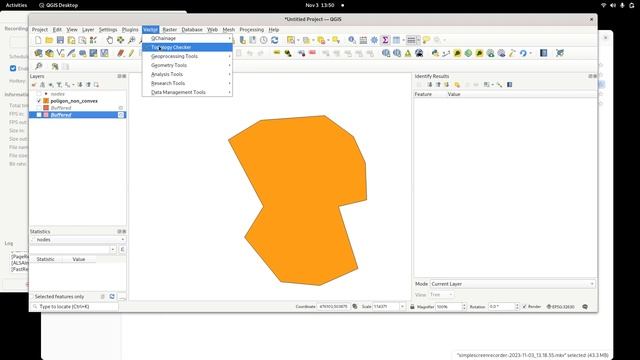Click the magnifier icon on third toolbar row
Screen dimensions: 640x360
click(38, 66)
